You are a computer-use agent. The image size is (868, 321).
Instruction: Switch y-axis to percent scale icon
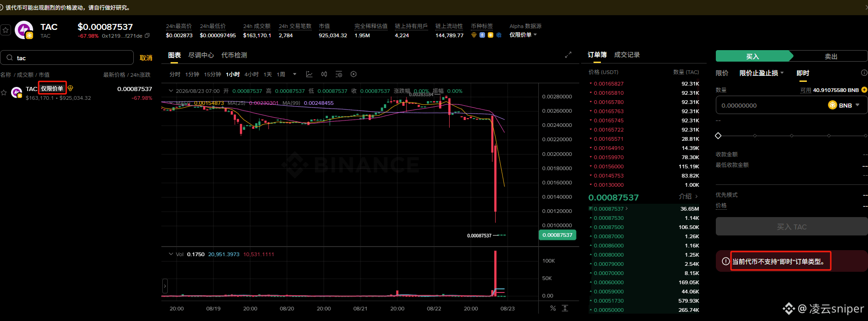(x=553, y=308)
